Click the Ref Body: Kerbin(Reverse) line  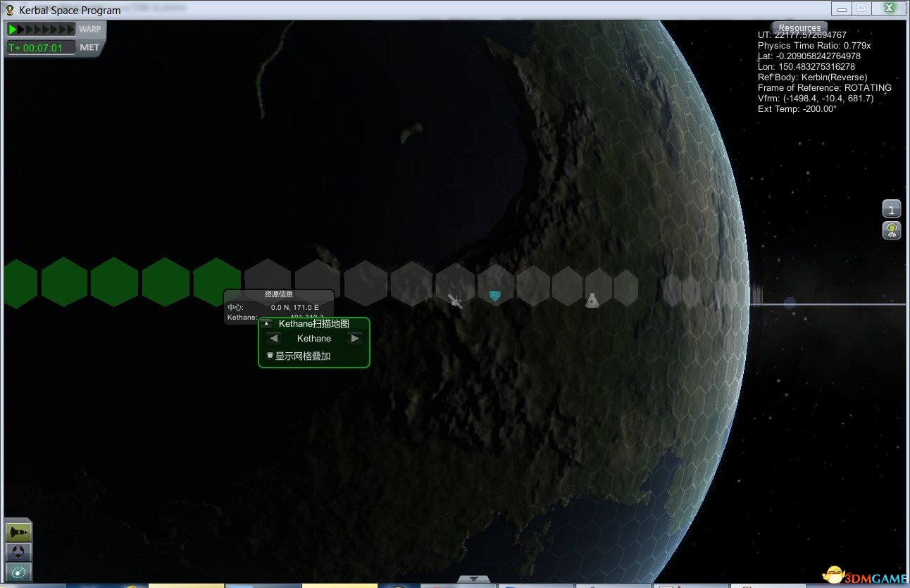pyautogui.click(x=813, y=77)
